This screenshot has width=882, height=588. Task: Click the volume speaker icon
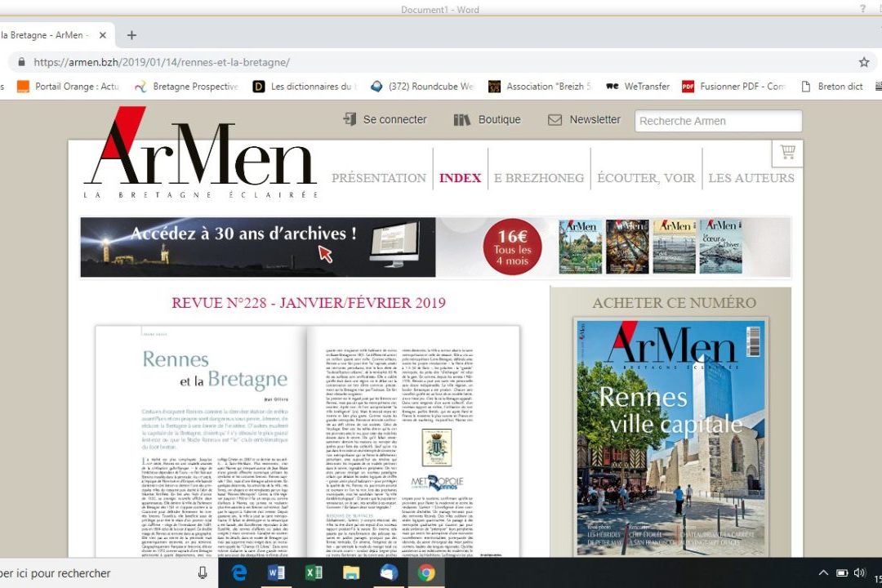click(859, 573)
